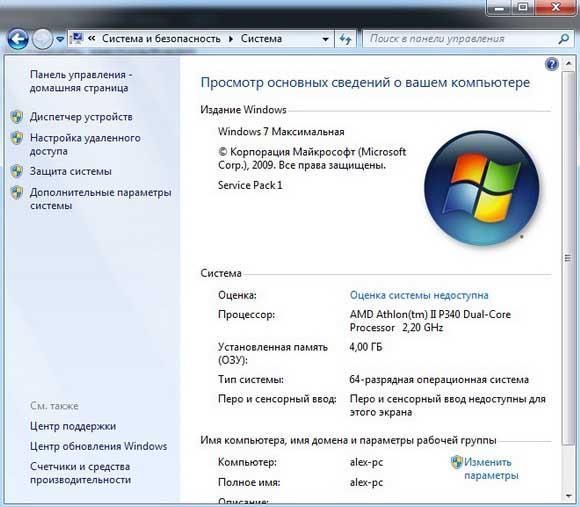The image size is (580, 507).
Task: Click the search magnifier icon
Action: coord(563,38)
